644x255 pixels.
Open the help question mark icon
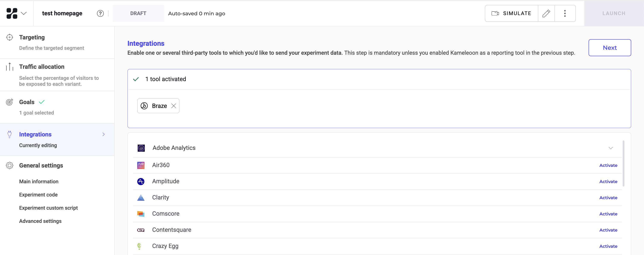[100, 13]
